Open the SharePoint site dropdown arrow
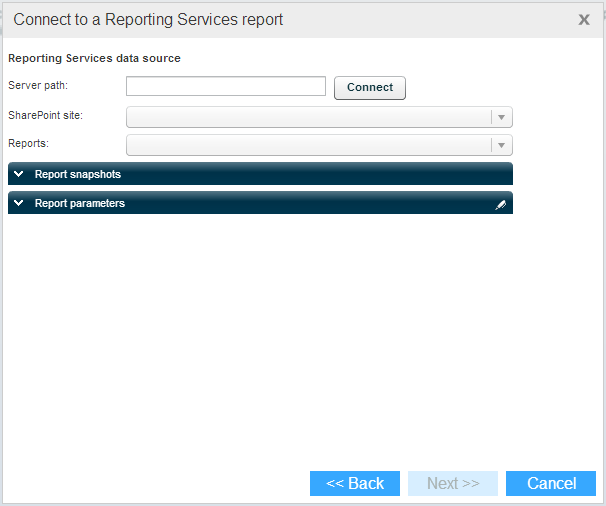The image size is (606, 506). pos(502,117)
